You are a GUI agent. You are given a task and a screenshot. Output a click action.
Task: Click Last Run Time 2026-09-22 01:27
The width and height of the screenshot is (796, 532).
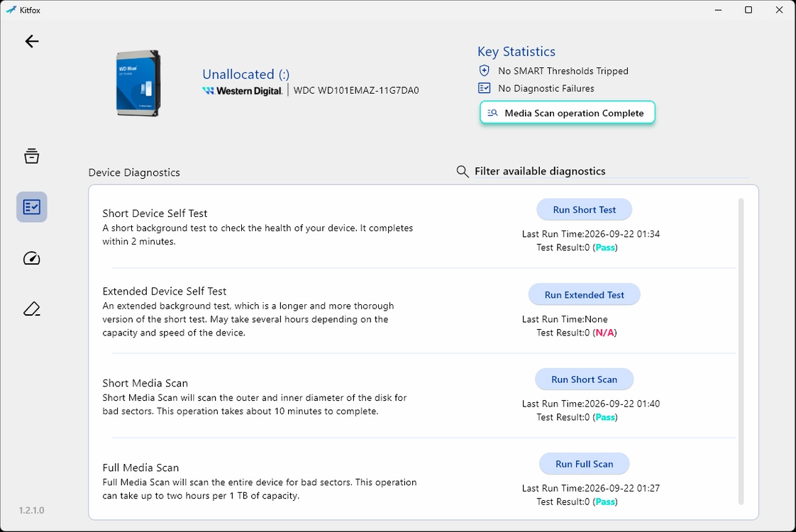[591, 488]
